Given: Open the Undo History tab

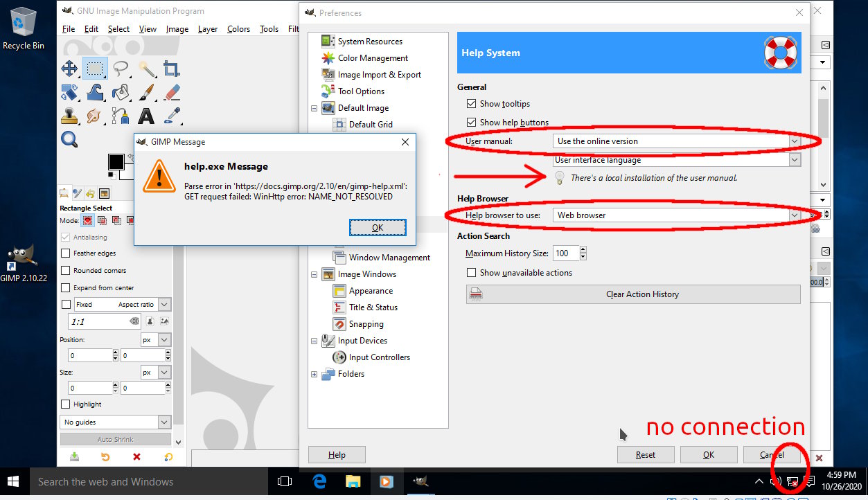Looking at the screenshot, I should (x=91, y=193).
